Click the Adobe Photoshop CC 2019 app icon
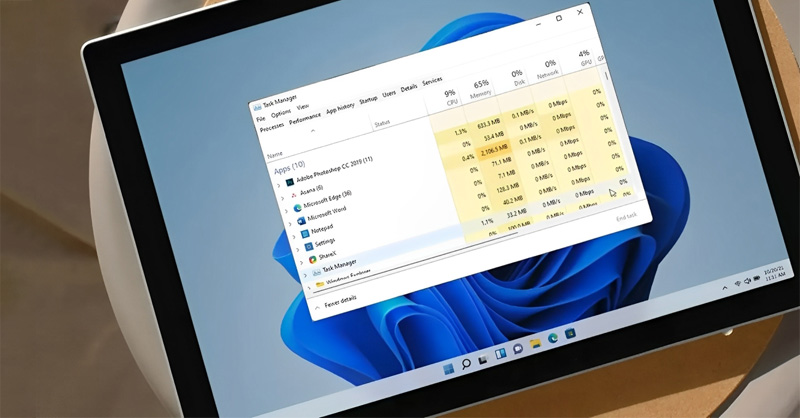800x418 pixels. pyautogui.click(x=290, y=182)
